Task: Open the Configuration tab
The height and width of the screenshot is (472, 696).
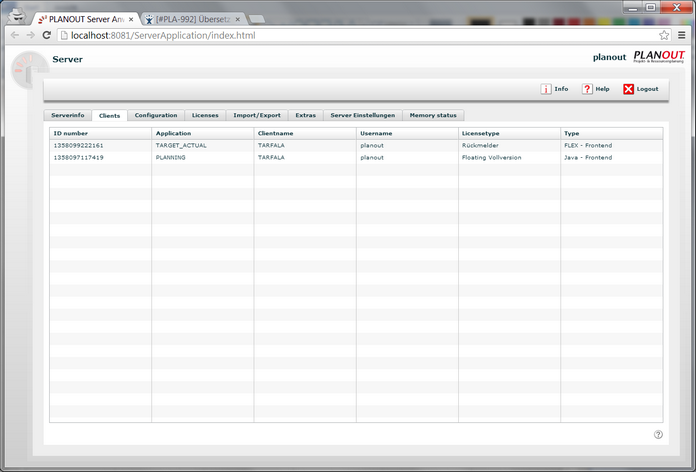Action: [x=156, y=115]
